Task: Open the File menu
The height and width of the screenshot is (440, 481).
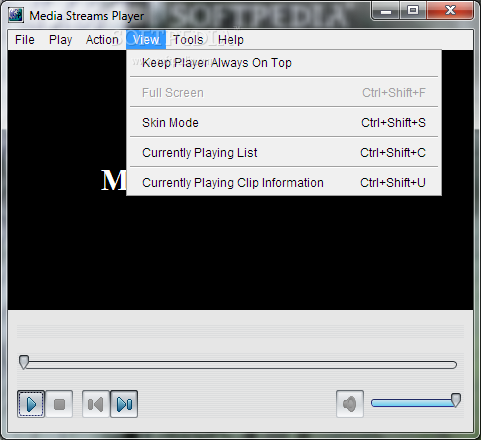Action: pyautogui.click(x=25, y=40)
